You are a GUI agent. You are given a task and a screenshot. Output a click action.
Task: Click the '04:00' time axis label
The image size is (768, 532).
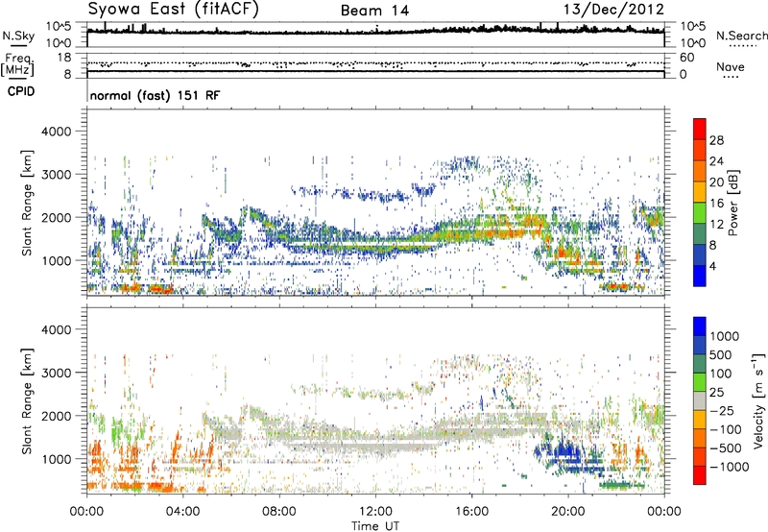(x=183, y=512)
